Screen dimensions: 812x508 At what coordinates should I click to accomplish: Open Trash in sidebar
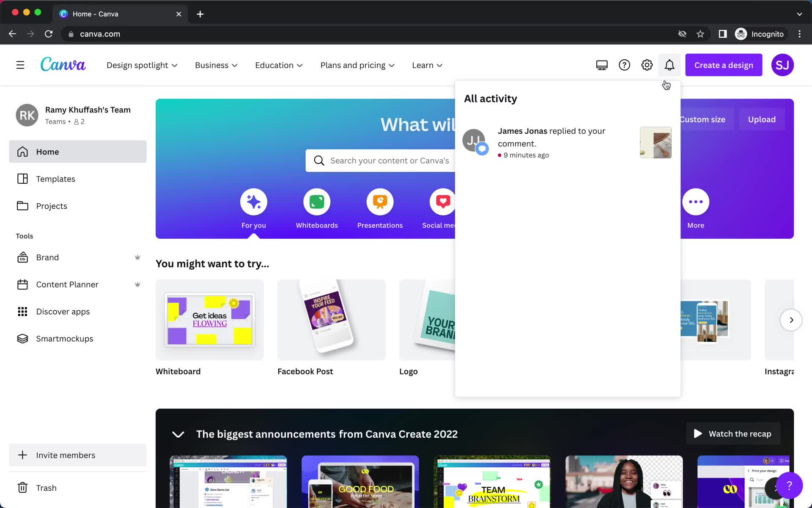pyautogui.click(x=78, y=488)
